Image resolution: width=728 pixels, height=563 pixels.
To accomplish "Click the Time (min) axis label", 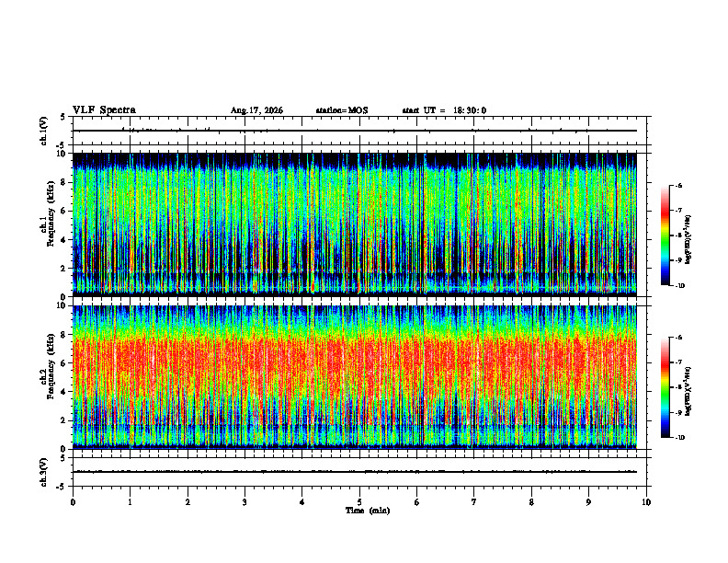I will [368, 511].
